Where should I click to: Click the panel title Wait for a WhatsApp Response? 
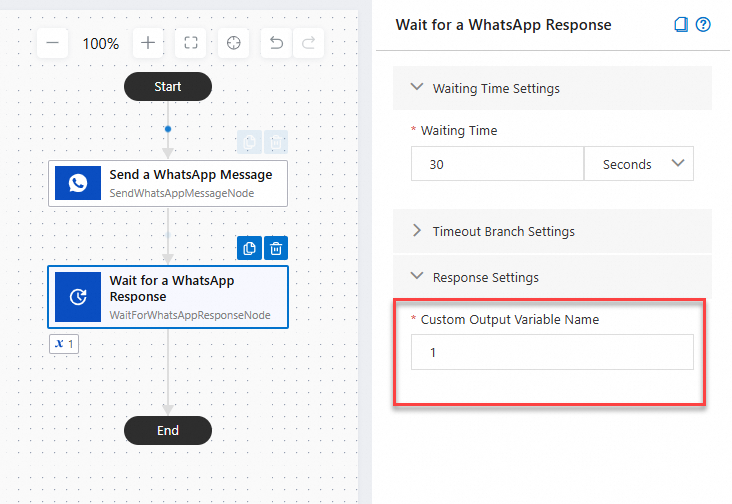pos(503,25)
